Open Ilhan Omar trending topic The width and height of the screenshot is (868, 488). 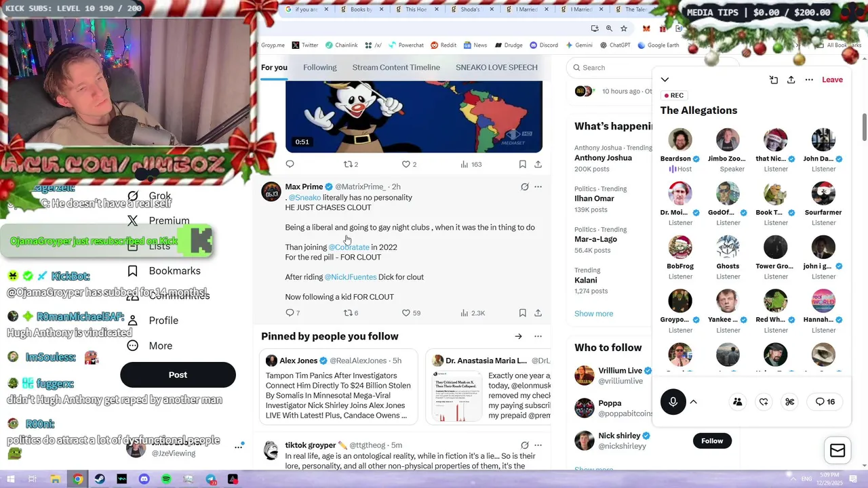point(594,199)
